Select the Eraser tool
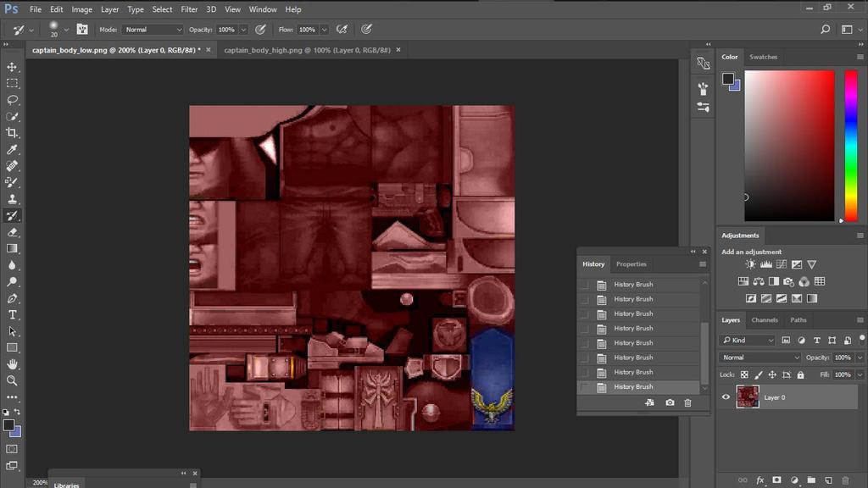 pos(12,232)
